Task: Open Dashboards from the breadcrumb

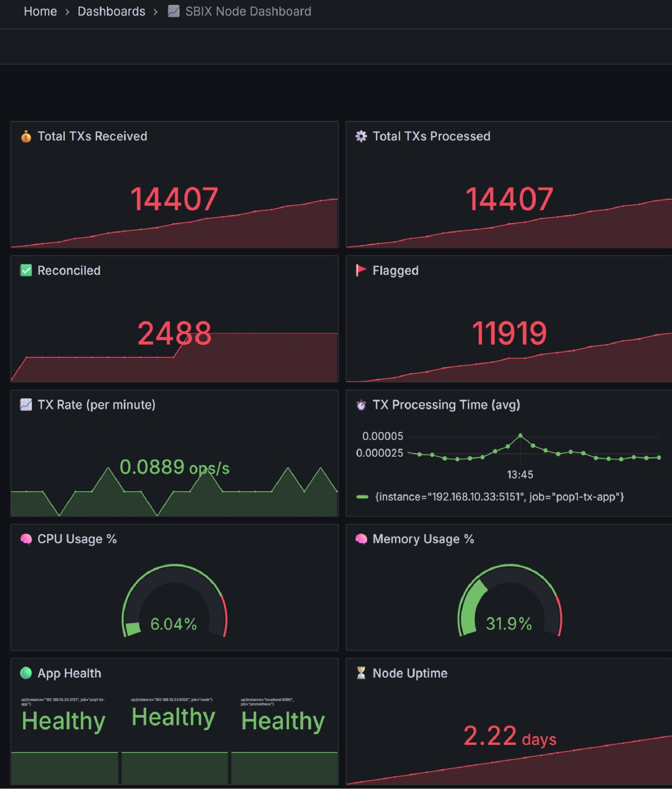Action: pyautogui.click(x=111, y=11)
